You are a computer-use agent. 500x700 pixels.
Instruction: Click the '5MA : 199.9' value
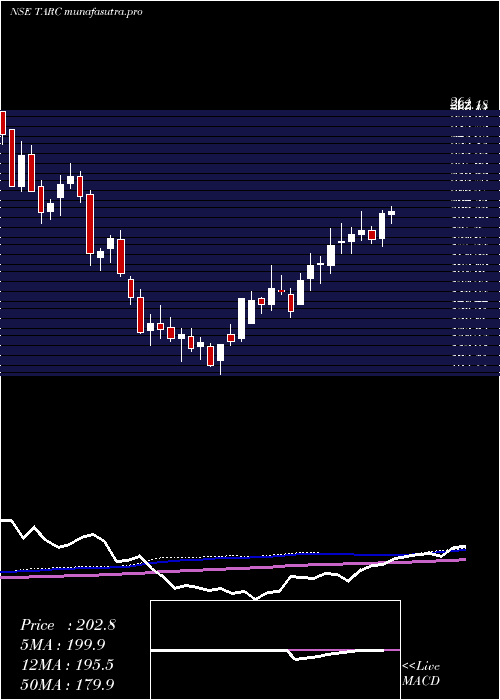pyautogui.click(x=62, y=645)
